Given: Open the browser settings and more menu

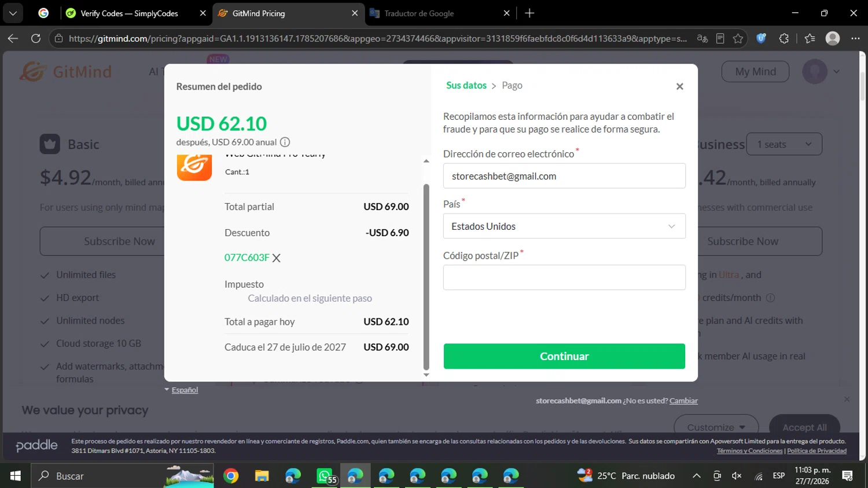Looking at the screenshot, I should [855, 38].
